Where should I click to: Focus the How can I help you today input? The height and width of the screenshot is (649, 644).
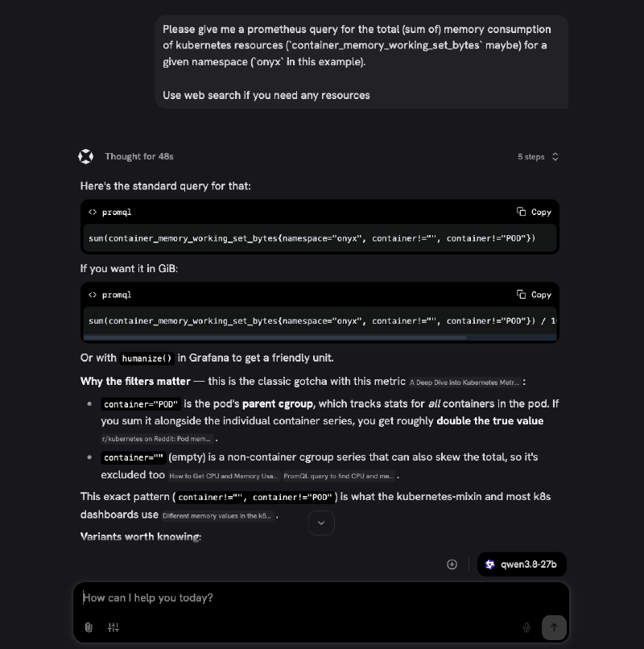[x=320, y=597]
